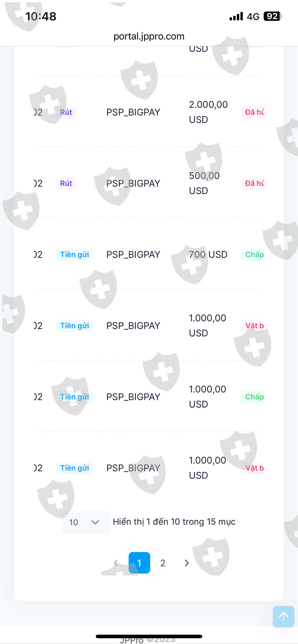The image size is (298, 644).
Task: Click the Rút tag in the 500,00 USD row
Action: coord(66,184)
